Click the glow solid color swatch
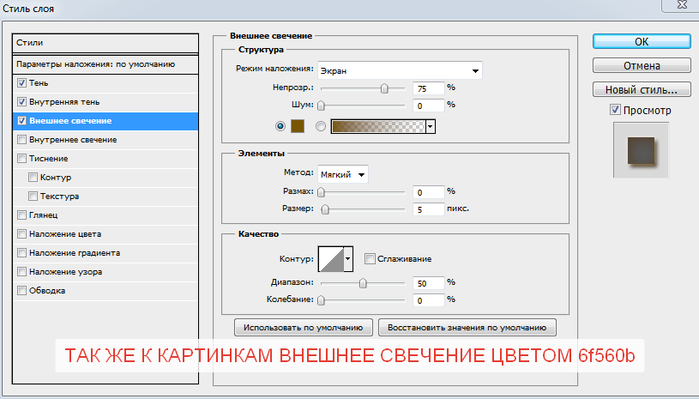 point(297,126)
